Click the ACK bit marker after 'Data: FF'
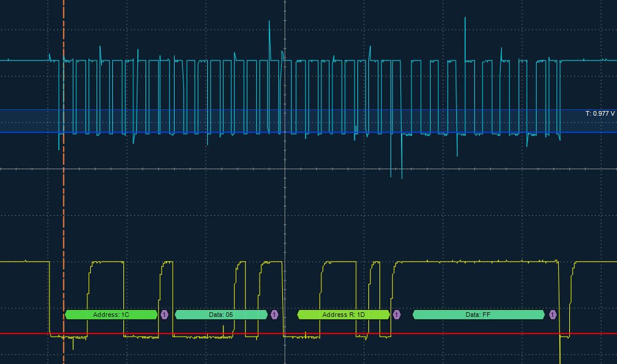Image resolution: width=617 pixels, height=364 pixels. tap(552, 315)
